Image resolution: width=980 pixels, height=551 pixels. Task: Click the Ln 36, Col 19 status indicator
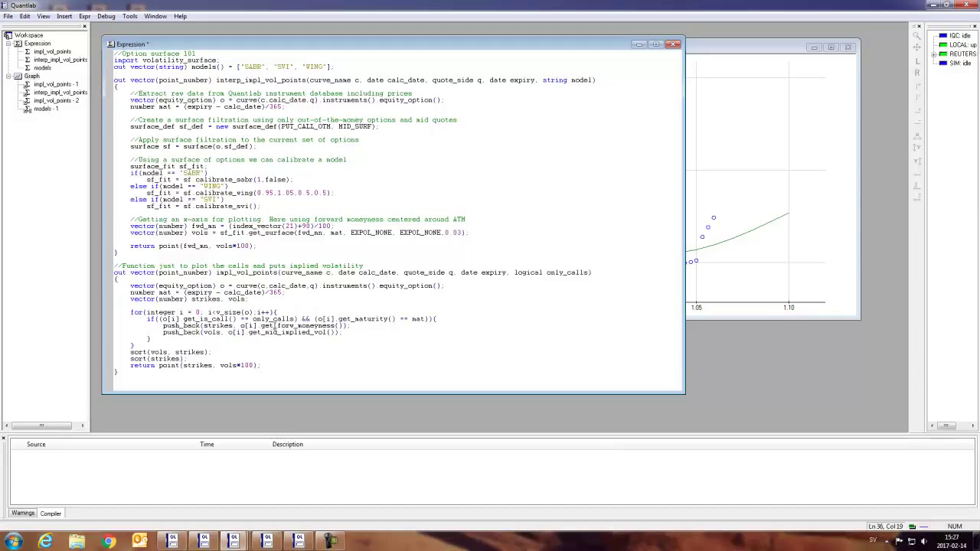point(886,527)
